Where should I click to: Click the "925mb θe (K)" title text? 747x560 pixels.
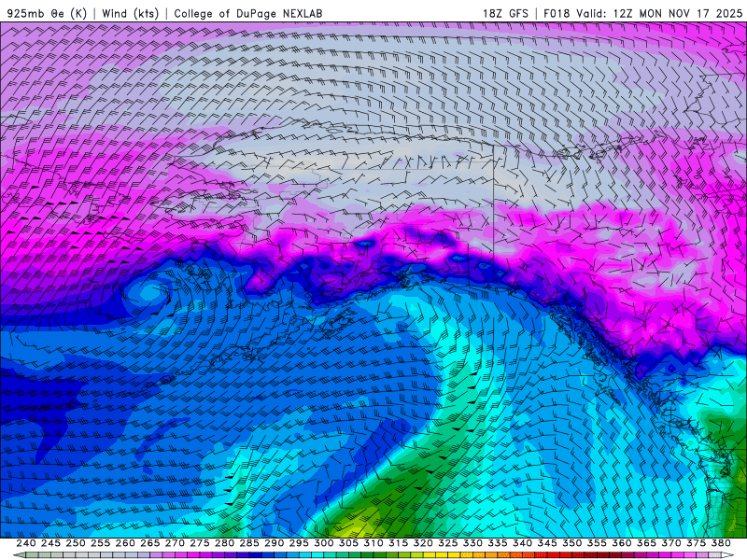[47, 13]
